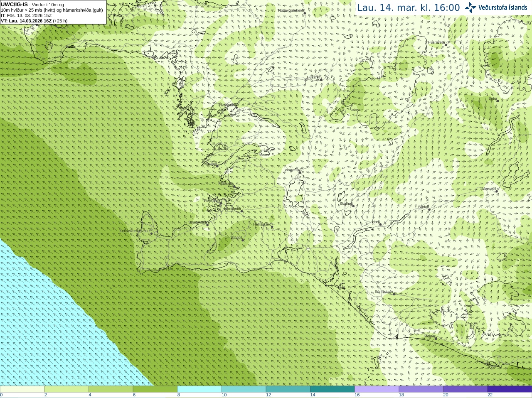Image resolution: width=532 pixels, height=398 pixels.
Task: Select the 16–18 m/s lavender legend swatch
Action: 377,389
